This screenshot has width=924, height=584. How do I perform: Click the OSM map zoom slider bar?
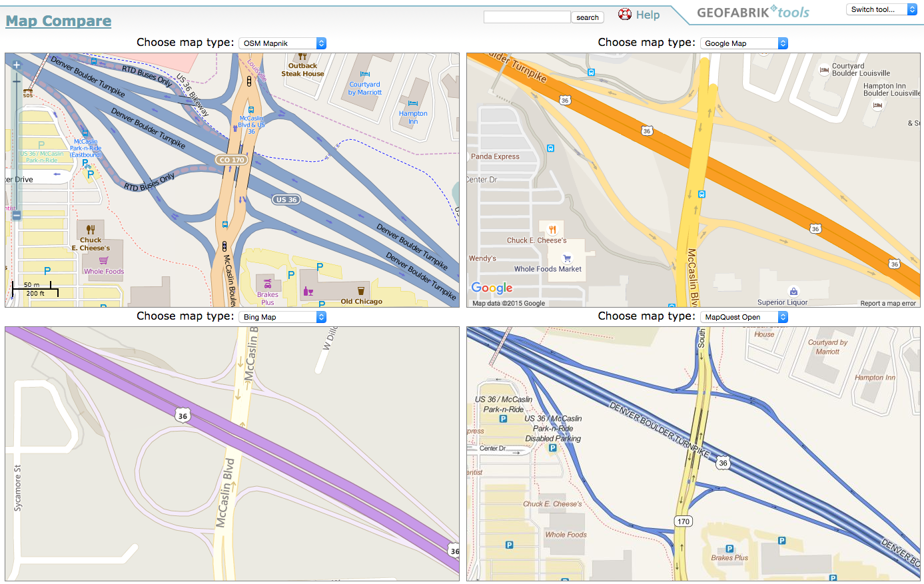(17, 140)
